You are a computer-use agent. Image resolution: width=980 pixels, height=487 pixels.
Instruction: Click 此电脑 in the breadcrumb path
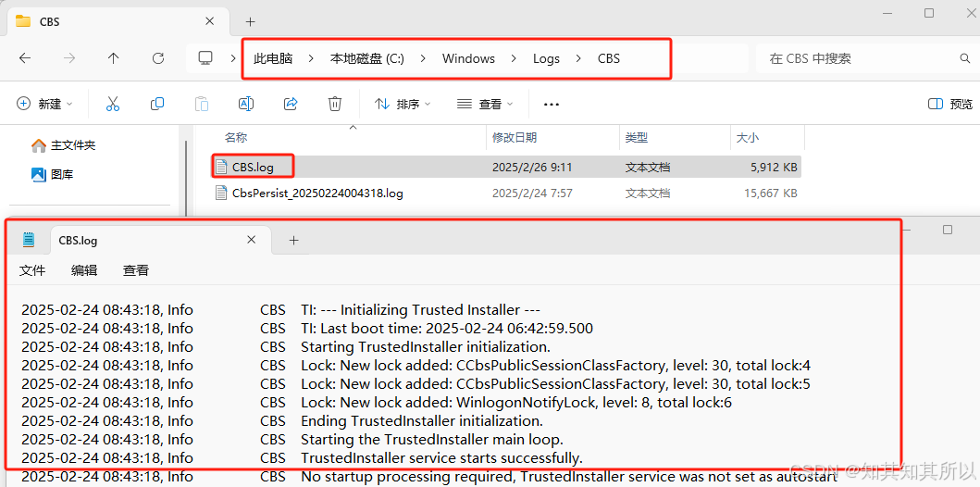click(x=273, y=58)
